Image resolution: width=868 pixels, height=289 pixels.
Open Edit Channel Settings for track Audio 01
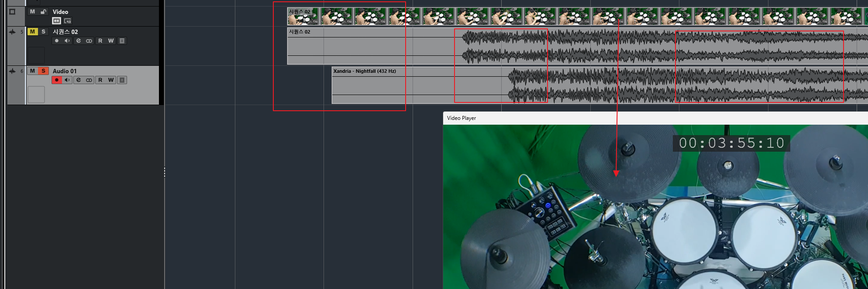pyautogui.click(x=79, y=80)
